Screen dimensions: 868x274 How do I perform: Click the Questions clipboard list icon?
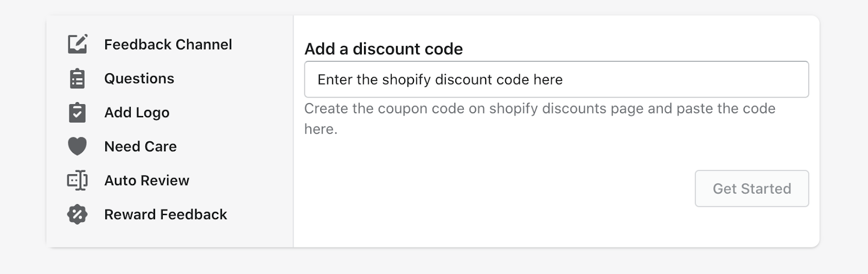tap(77, 79)
